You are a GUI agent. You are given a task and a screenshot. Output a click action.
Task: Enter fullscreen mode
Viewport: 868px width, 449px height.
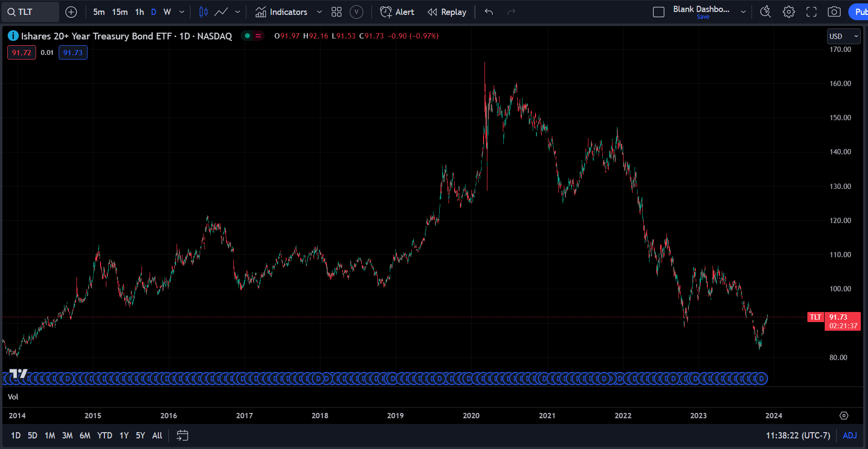pos(812,12)
